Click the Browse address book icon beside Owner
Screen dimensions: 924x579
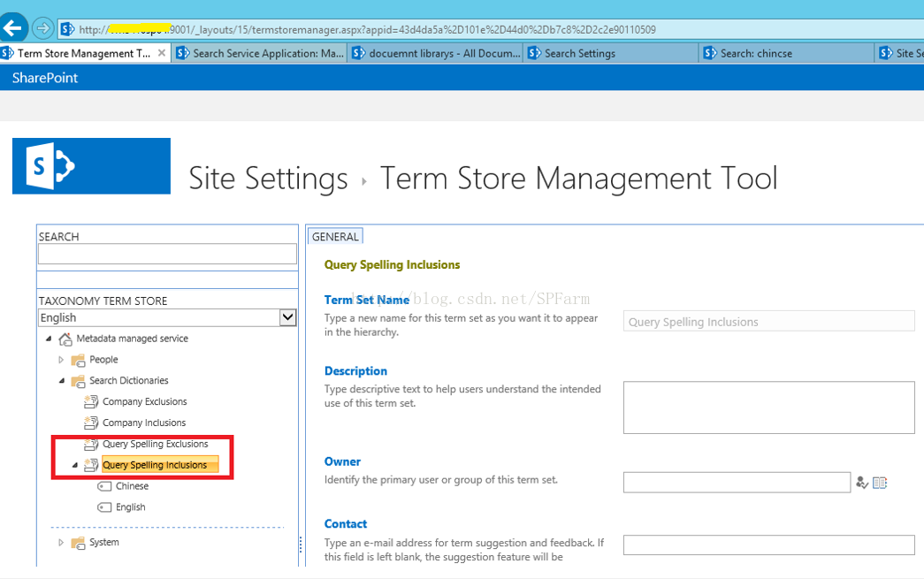tap(880, 483)
